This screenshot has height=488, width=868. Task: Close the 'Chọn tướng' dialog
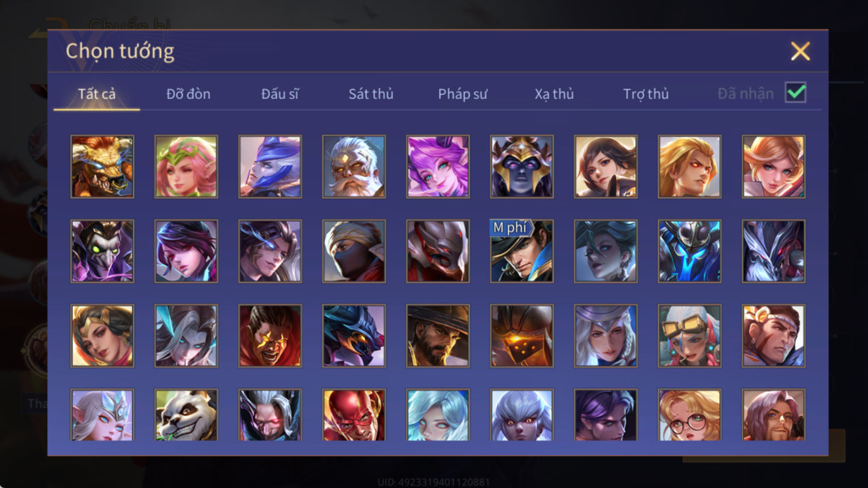(801, 52)
